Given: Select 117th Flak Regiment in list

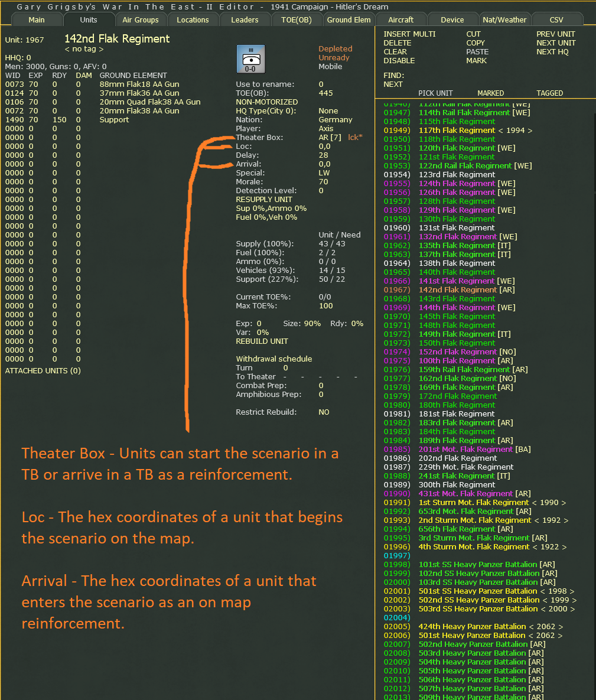Looking at the screenshot, I should point(476,131).
